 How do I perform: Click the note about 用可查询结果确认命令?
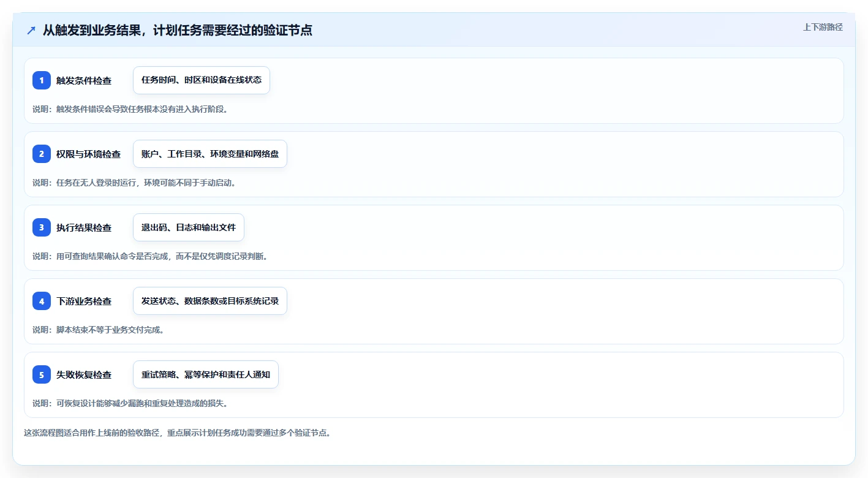pyautogui.click(x=150, y=256)
